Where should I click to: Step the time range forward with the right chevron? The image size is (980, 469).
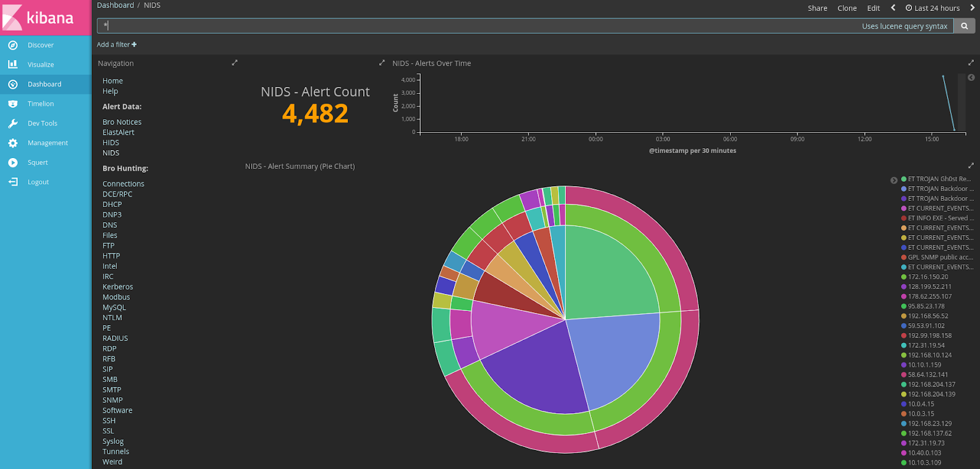(x=972, y=8)
